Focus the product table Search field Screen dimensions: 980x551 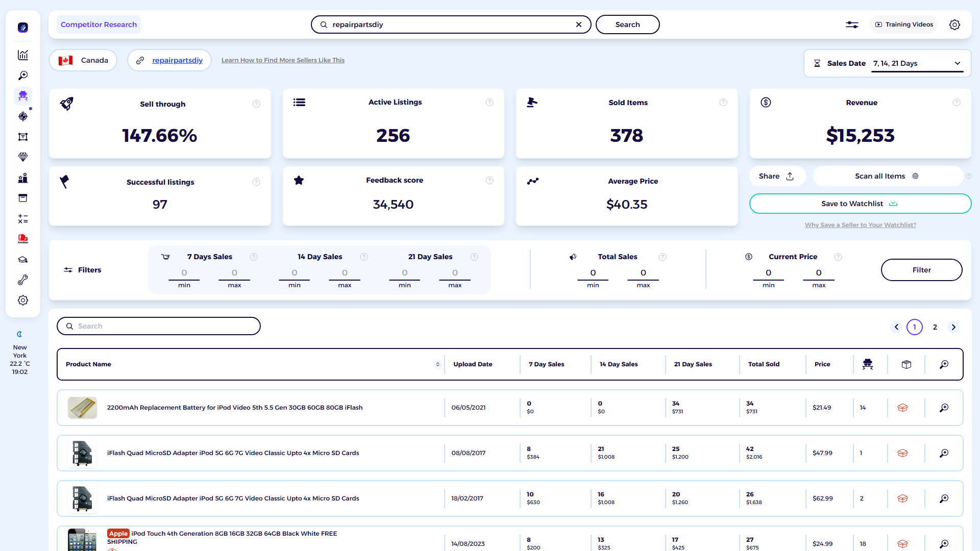[159, 326]
